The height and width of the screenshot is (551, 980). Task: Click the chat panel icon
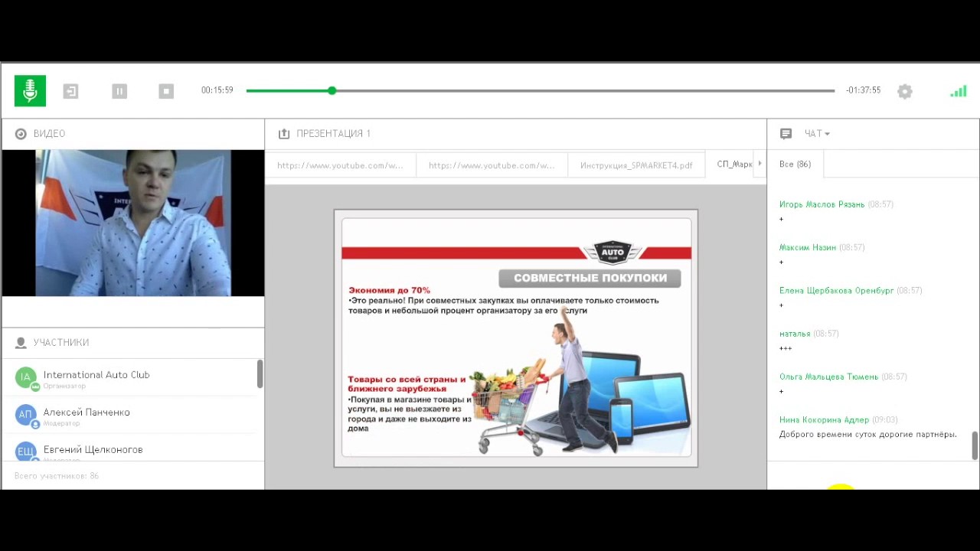[786, 133]
